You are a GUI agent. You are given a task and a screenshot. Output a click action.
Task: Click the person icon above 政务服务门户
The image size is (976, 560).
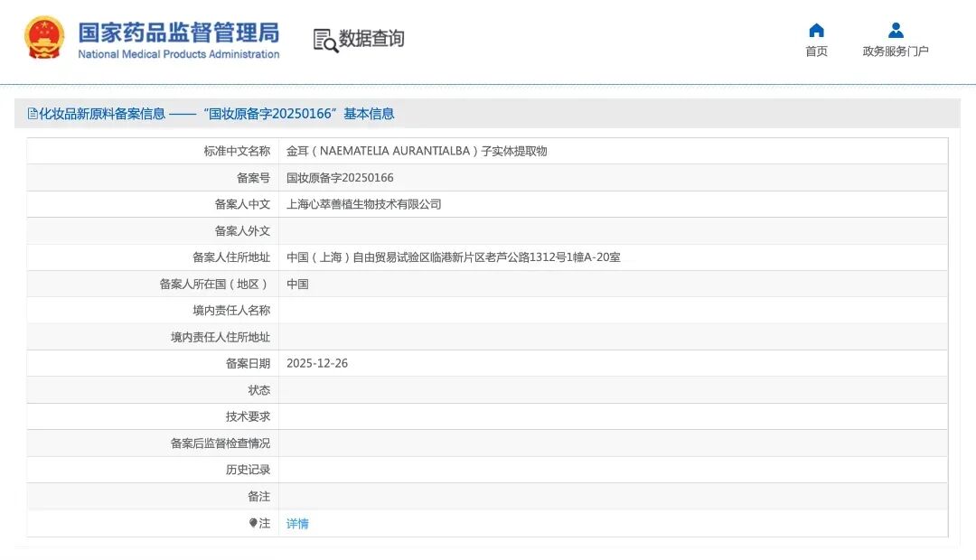895,28
